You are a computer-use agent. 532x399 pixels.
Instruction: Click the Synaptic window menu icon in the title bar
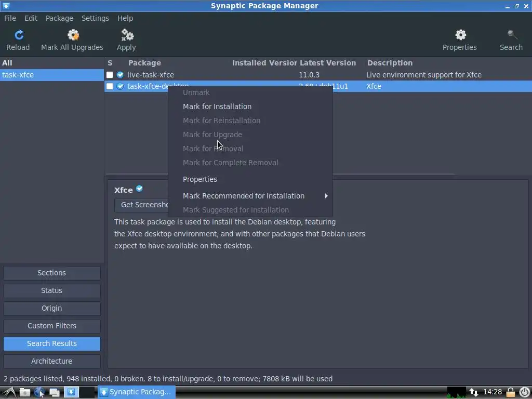[x=6, y=6]
